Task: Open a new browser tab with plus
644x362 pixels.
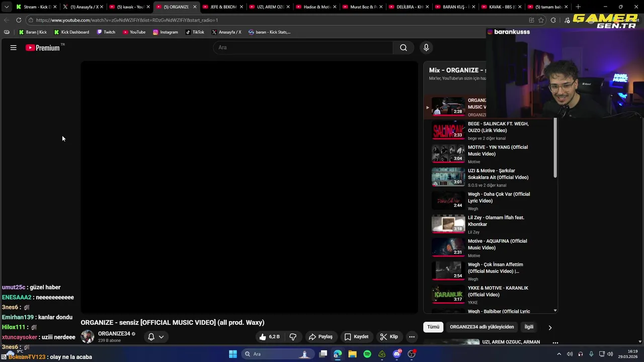Action: [x=578, y=7]
